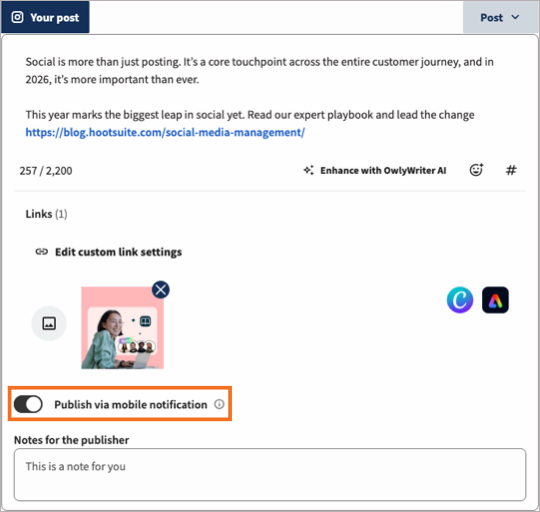The image size is (540, 512).
Task: Open the Post type dropdown
Action: 500,18
